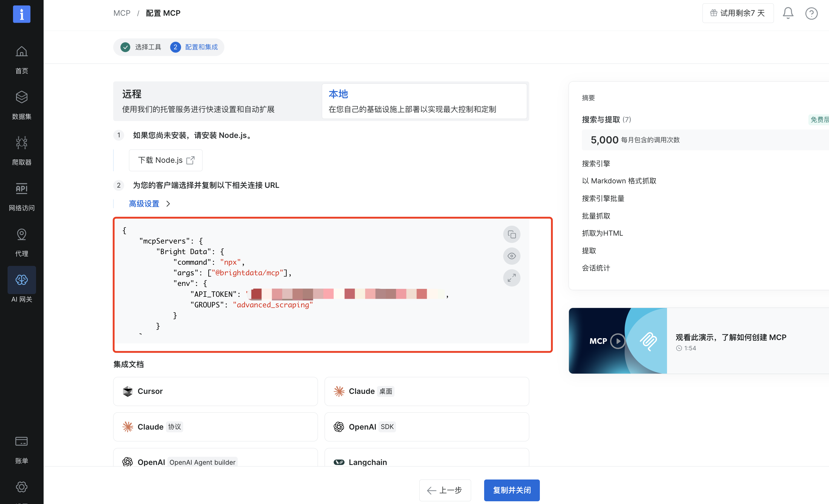This screenshot has height=504, width=829.
Task: Open the 首页 home icon in sidebar
Action: 21,51
